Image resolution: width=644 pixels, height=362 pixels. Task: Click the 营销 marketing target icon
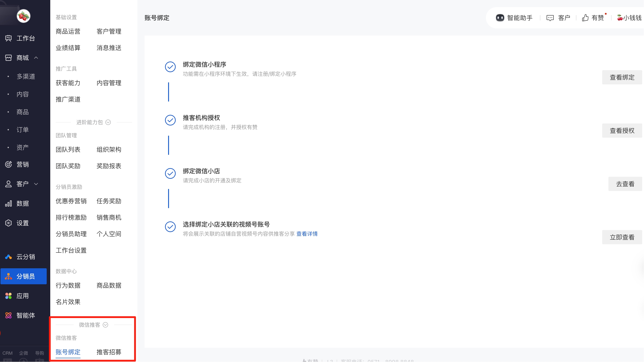click(x=8, y=165)
